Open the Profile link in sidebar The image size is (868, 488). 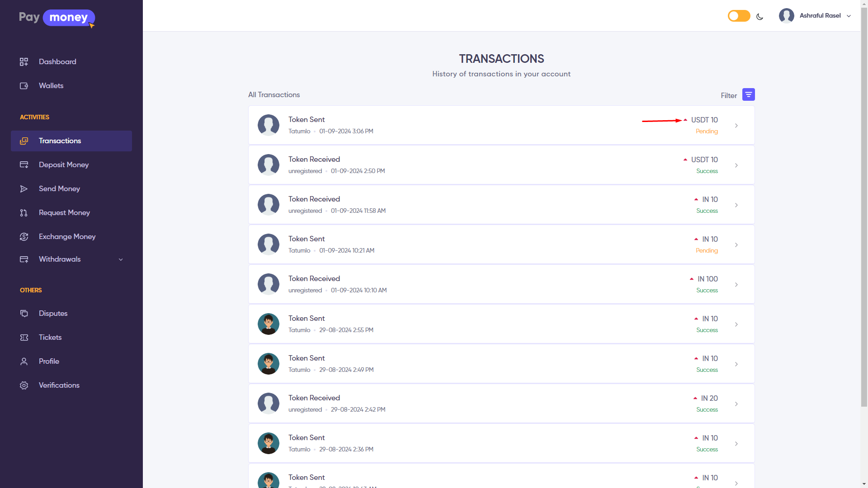click(49, 361)
